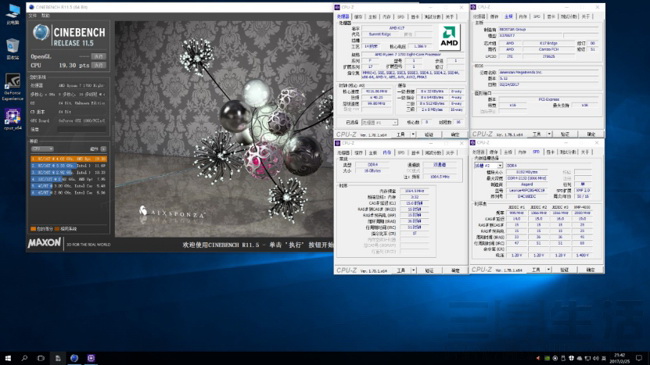Click title bar icon of SPD slot CPU-Z window
This screenshot has width=650, height=365.
473,143
